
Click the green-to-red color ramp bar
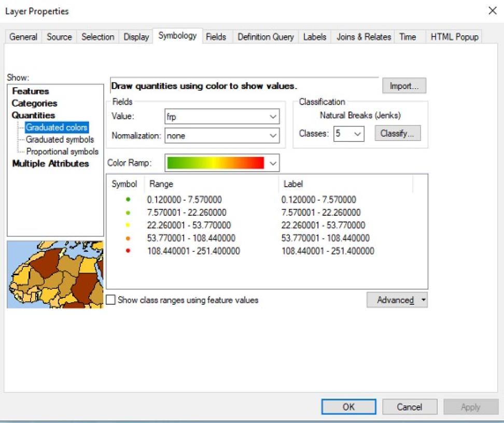pyautogui.click(x=215, y=163)
